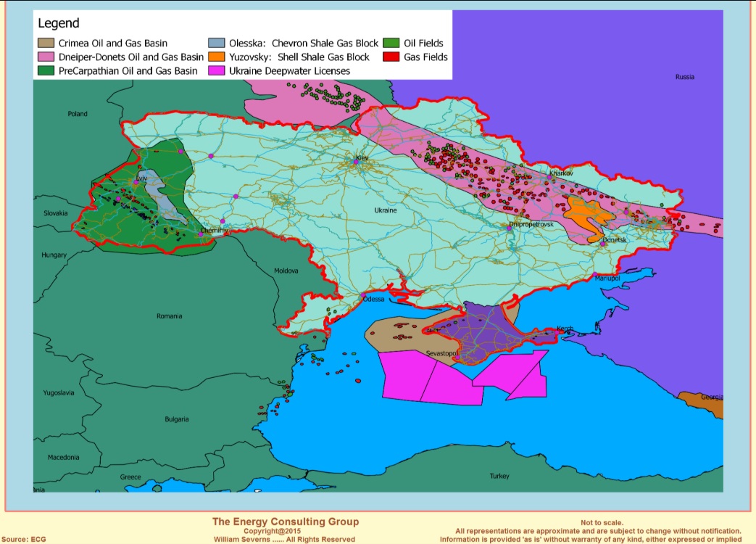Click the Yugoslavia country label

tap(59, 392)
